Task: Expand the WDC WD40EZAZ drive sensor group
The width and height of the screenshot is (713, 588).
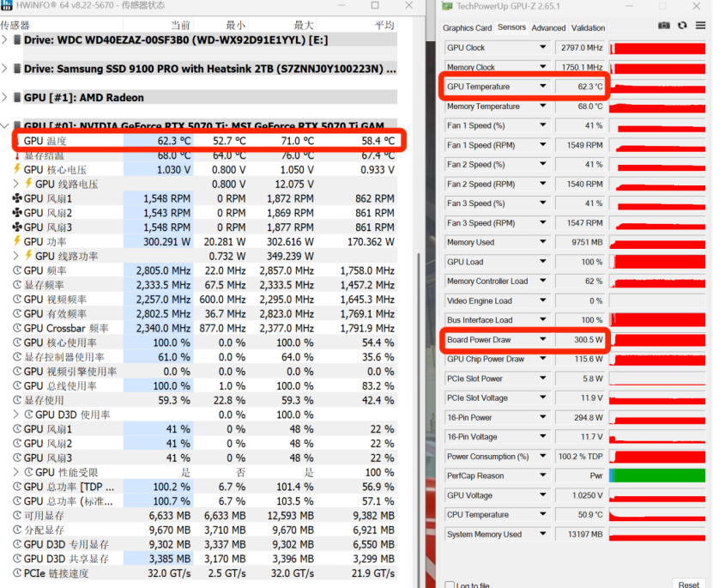Action: 4,40
